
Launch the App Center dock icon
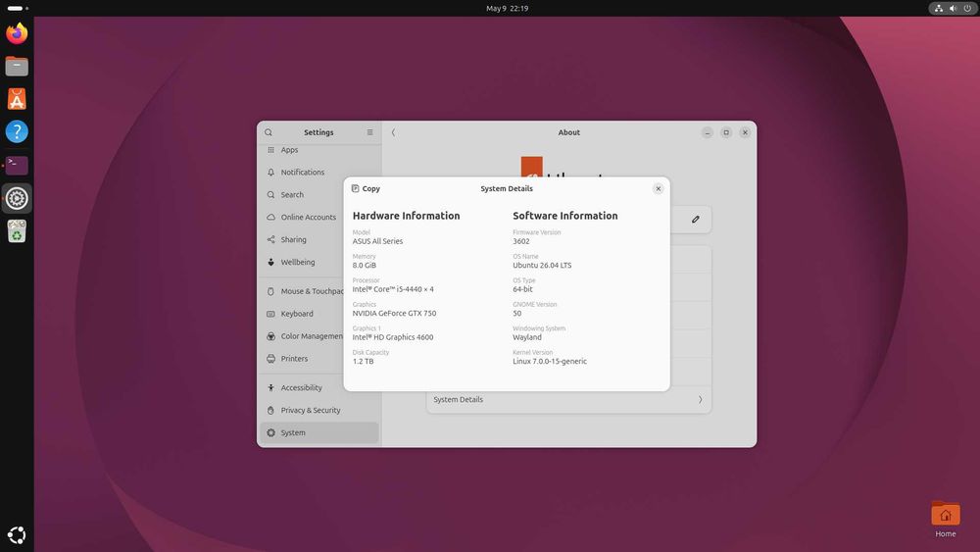tap(17, 99)
